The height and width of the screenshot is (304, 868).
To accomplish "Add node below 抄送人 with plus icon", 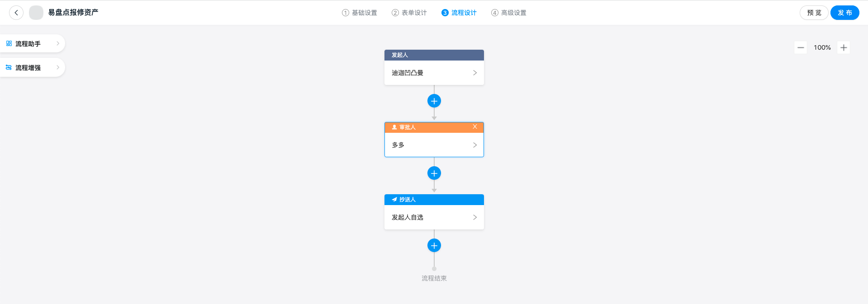I will [x=434, y=246].
